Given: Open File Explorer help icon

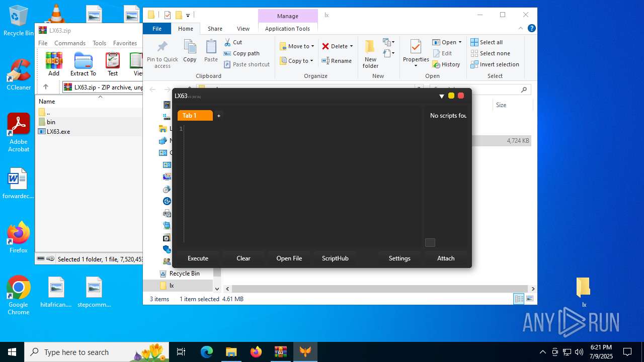Looking at the screenshot, I should tap(531, 29).
